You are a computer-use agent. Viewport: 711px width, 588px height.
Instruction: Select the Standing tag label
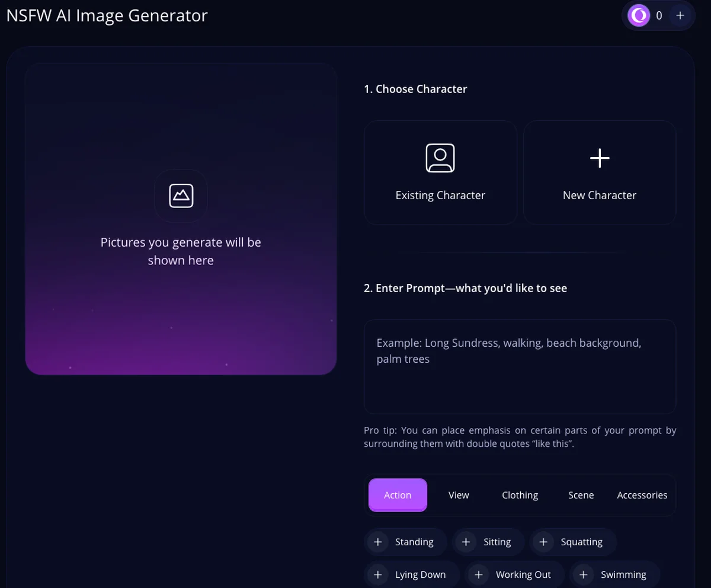414,542
